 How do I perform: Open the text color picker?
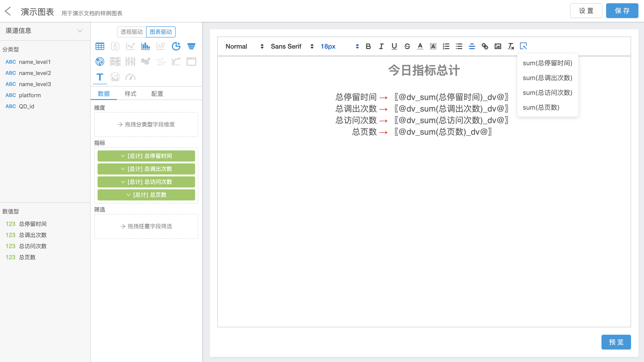coord(420,46)
